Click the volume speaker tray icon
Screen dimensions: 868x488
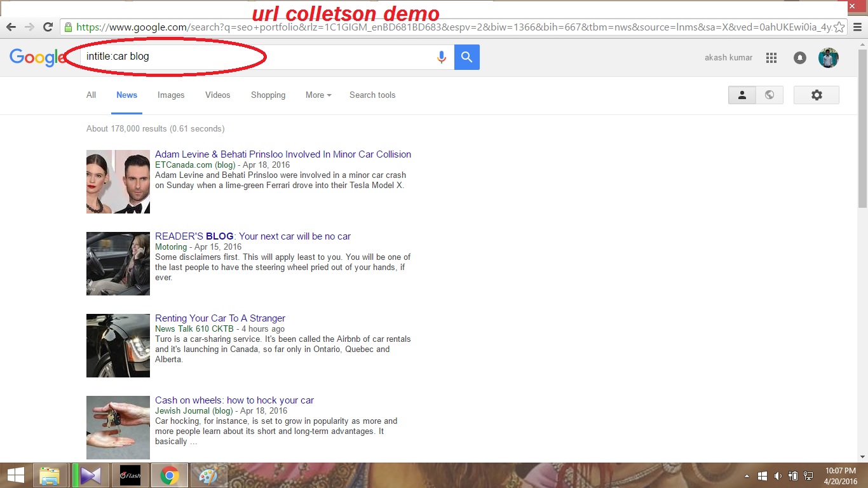point(778,476)
